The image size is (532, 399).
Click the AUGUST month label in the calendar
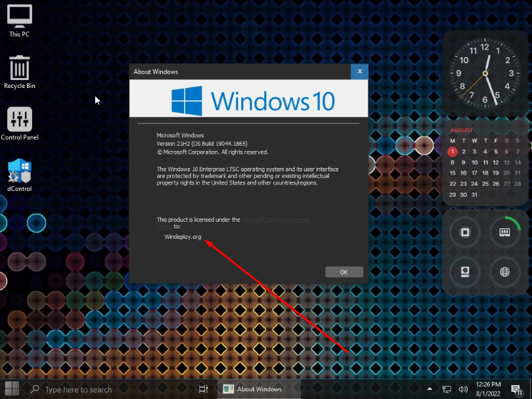coord(461,130)
